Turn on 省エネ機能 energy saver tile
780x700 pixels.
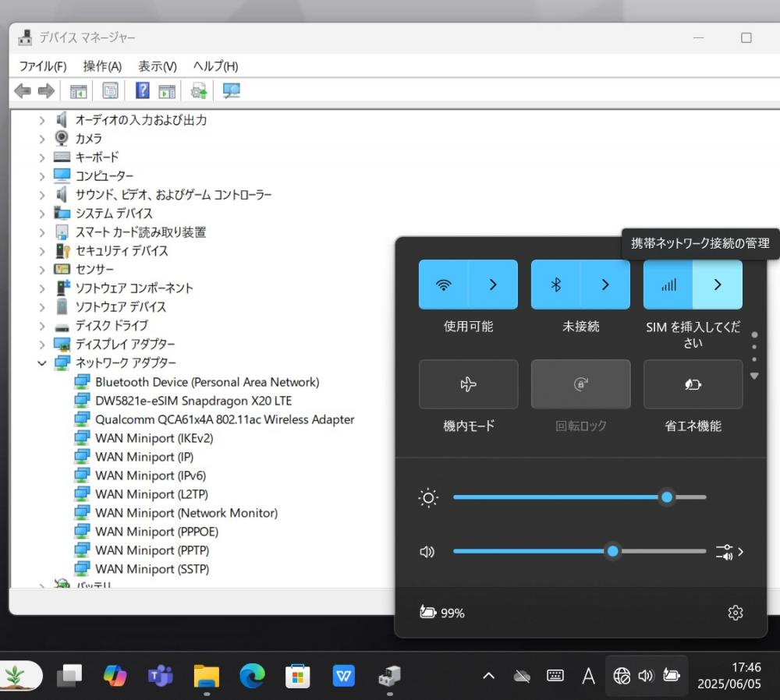[x=693, y=384]
